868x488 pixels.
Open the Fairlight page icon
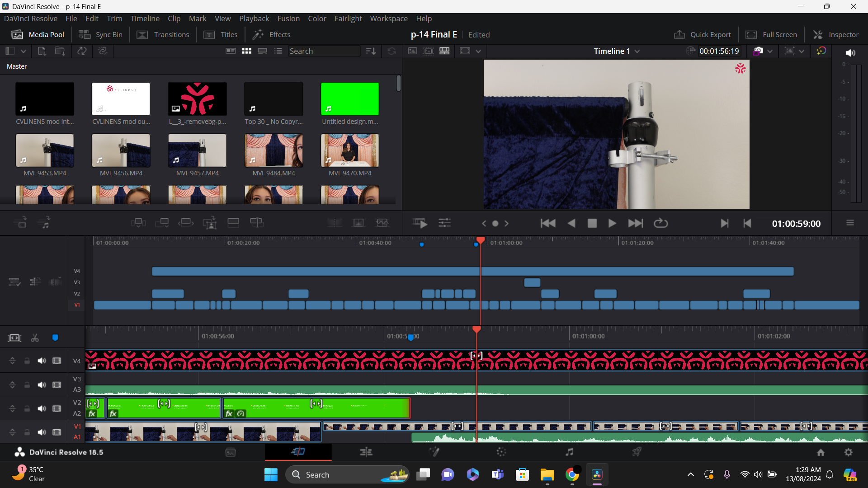click(x=569, y=452)
